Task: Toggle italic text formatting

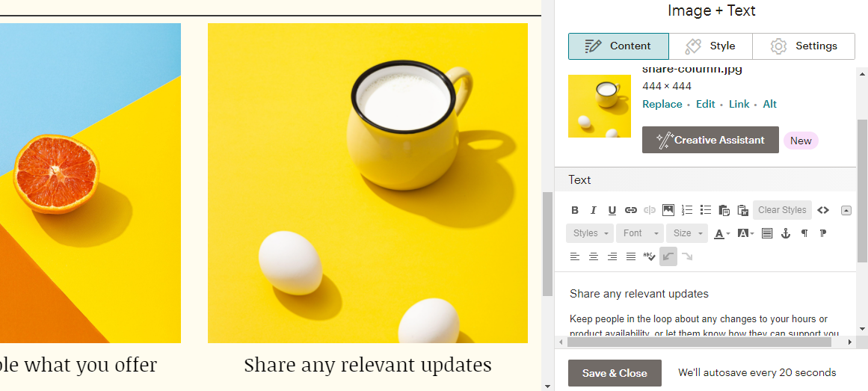Action: click(594, 210)
